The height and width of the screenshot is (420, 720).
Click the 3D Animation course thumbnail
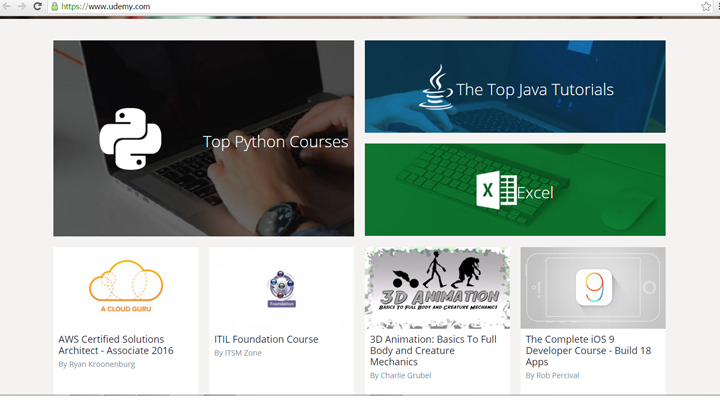coord(437,288)
